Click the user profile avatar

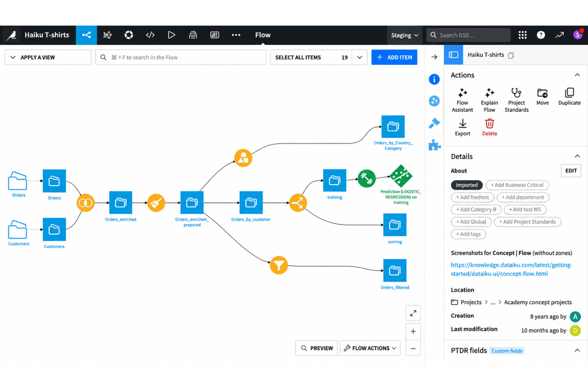point(578,35)
